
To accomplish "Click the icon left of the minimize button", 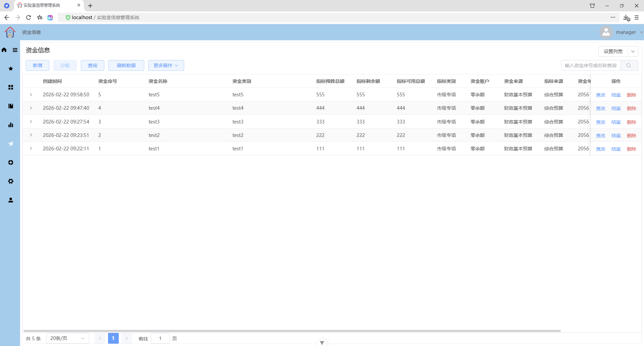I will pyautogui.click(x=592, y=6).
